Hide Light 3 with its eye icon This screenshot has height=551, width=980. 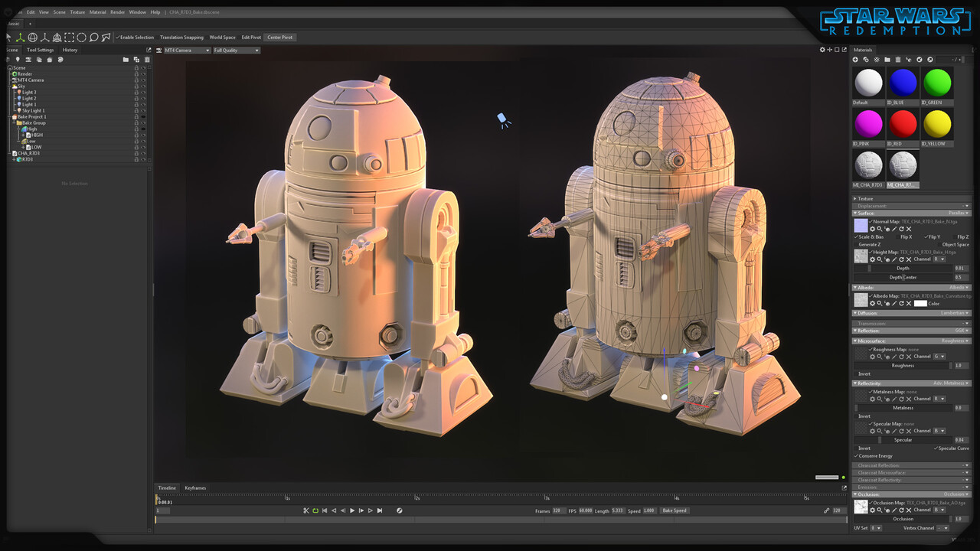coord(143,93)
